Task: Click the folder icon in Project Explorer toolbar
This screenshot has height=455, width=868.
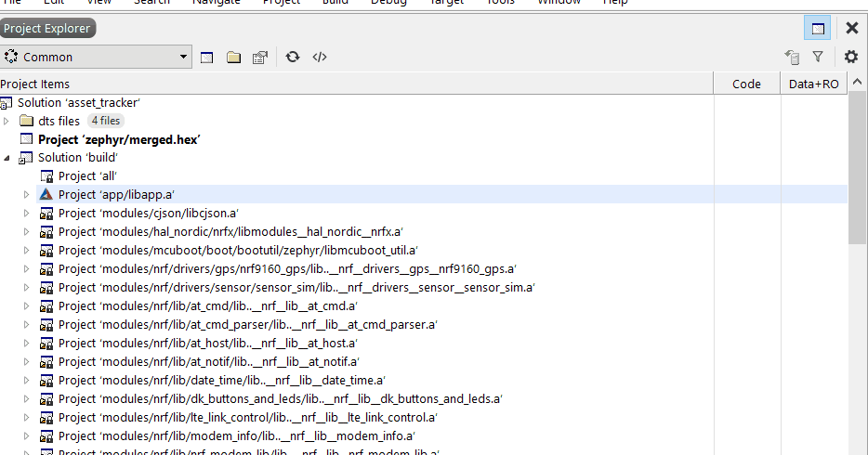Action: coord(234,58)
